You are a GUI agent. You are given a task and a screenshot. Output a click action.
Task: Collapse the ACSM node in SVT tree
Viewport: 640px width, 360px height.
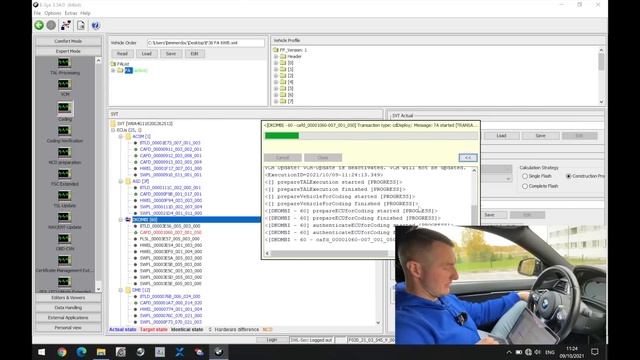click(x=121, y=136)
